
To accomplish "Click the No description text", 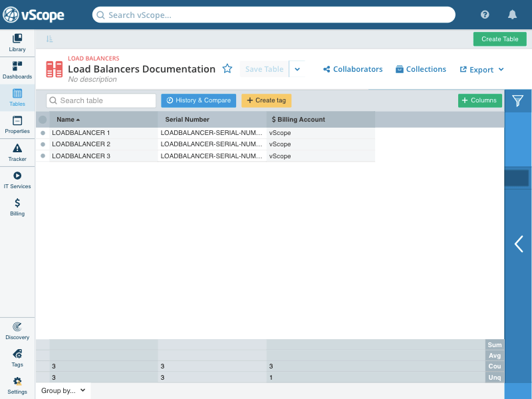I will pyautogui.click(x=92, y=79).
